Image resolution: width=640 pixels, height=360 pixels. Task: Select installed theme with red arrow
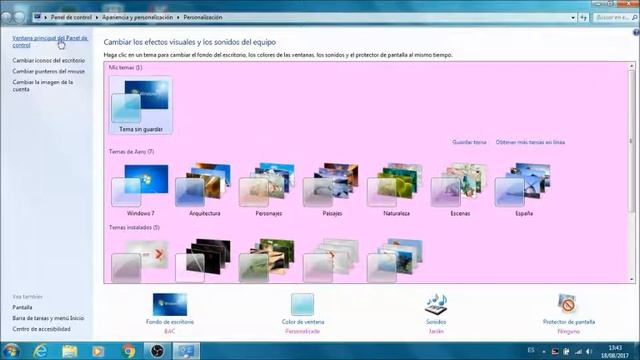[140, 260]
